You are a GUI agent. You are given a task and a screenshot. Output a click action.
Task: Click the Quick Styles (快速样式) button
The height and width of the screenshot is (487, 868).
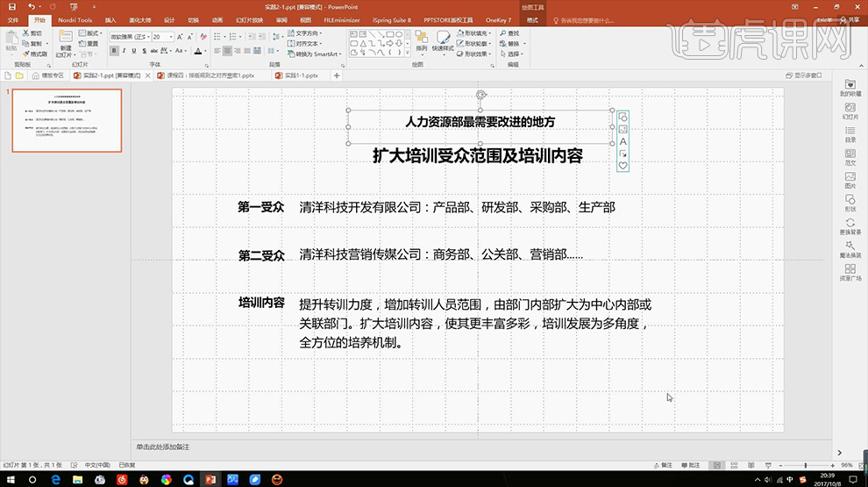(x=443, y=41)
